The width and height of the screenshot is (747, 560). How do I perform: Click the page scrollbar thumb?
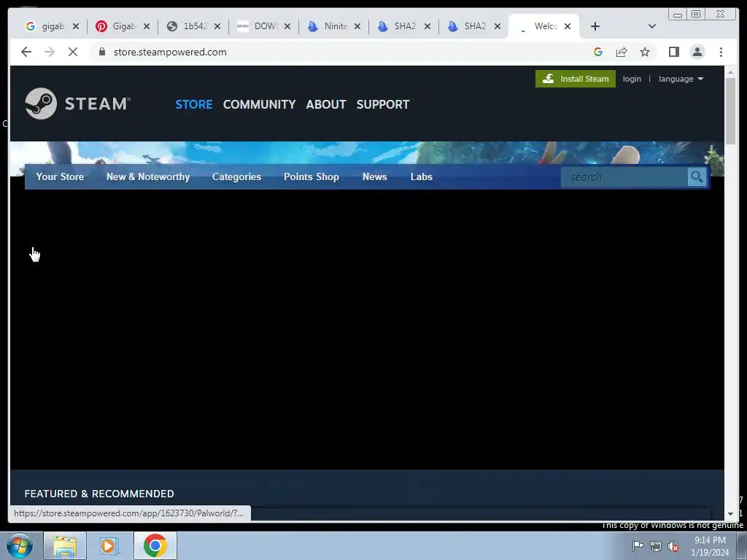[x=731, y=111]
